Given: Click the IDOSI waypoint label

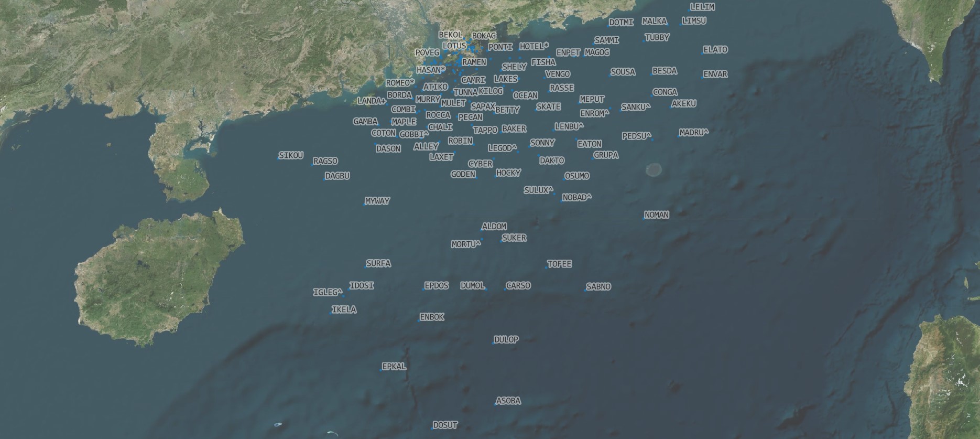Looking at the screenshot, I should tap(362, 286).
